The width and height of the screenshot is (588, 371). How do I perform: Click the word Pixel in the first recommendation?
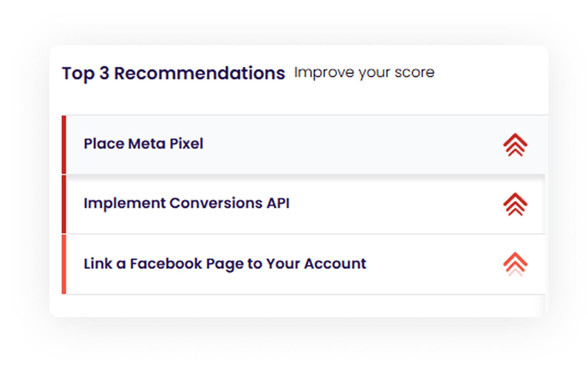186,144
